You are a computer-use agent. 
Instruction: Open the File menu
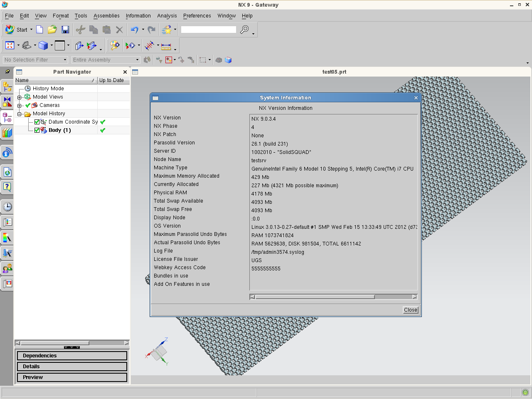point(9,16)
